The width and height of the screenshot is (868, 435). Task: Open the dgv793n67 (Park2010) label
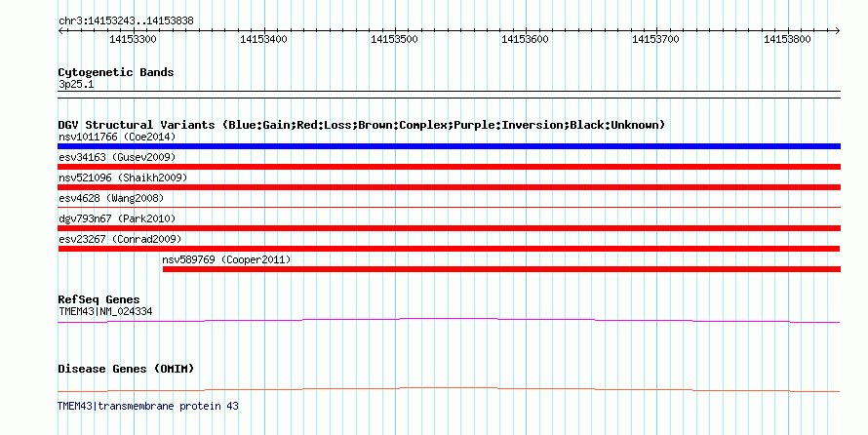pyautogui.click(x=117, y=218)
